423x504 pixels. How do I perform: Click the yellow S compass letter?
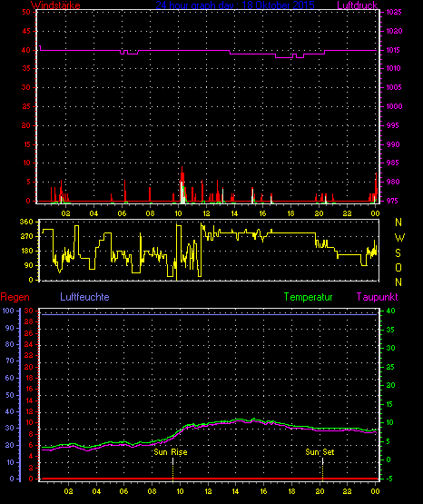click(398, 253)
